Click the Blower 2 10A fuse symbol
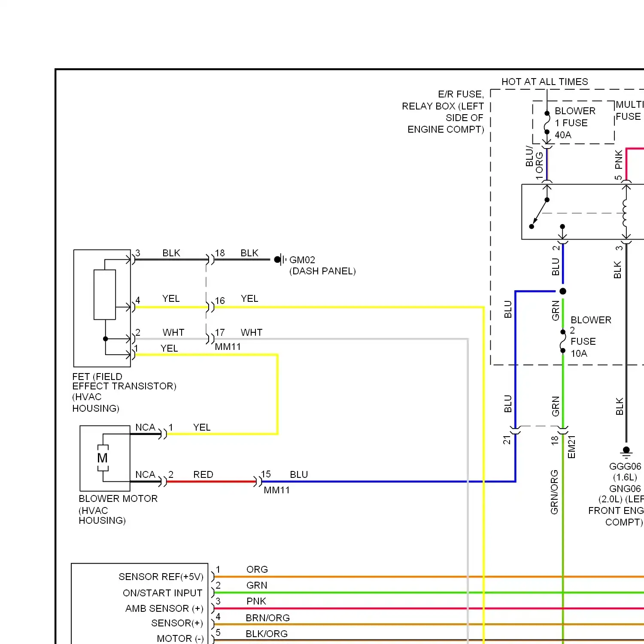Image resolution: width=644 pixels, height=644 pixels. click(x=563, y=341)
